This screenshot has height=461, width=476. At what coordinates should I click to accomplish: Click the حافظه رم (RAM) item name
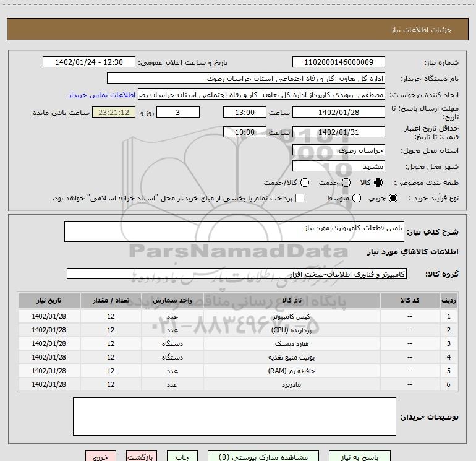click(x=291, y=371)
